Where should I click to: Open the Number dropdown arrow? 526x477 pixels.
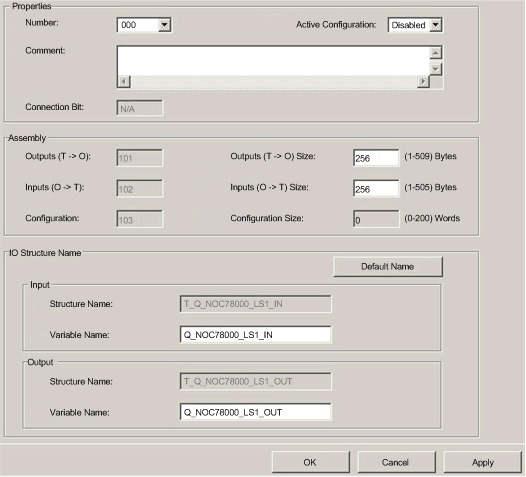pyautogui.click(x=164, y=25)
